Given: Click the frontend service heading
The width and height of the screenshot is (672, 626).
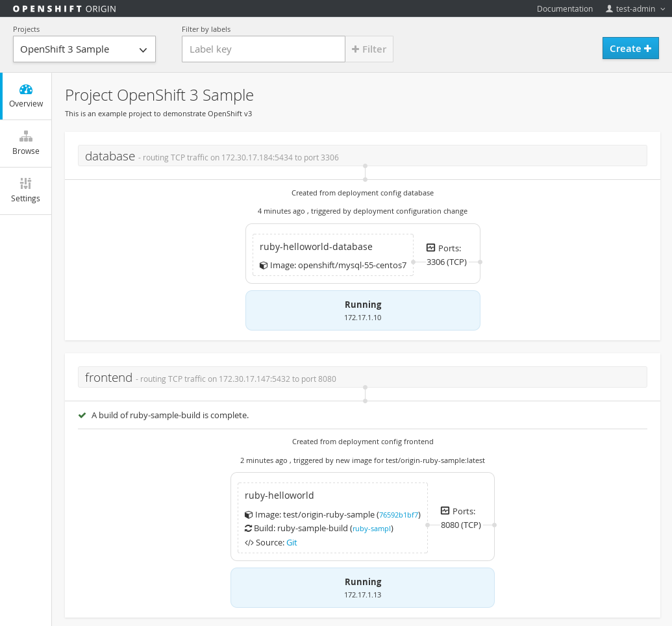Looking at the screenshot, I should click(x=108, y=377).
